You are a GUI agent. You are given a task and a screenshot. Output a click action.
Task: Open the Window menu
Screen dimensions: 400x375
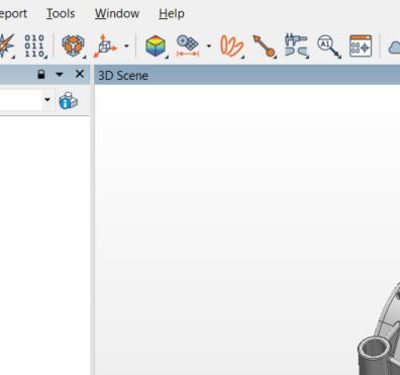(117, 14)
